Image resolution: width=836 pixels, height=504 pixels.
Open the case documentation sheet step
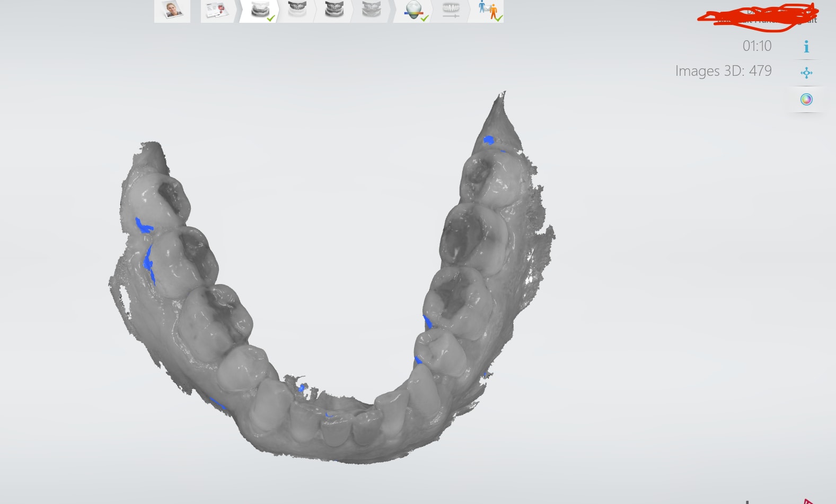click(216, 10)
